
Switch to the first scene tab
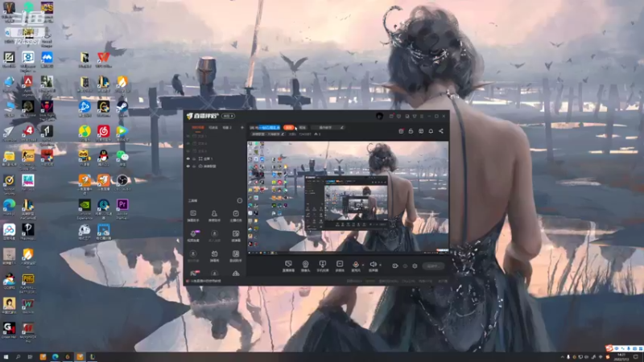[198, 128]
